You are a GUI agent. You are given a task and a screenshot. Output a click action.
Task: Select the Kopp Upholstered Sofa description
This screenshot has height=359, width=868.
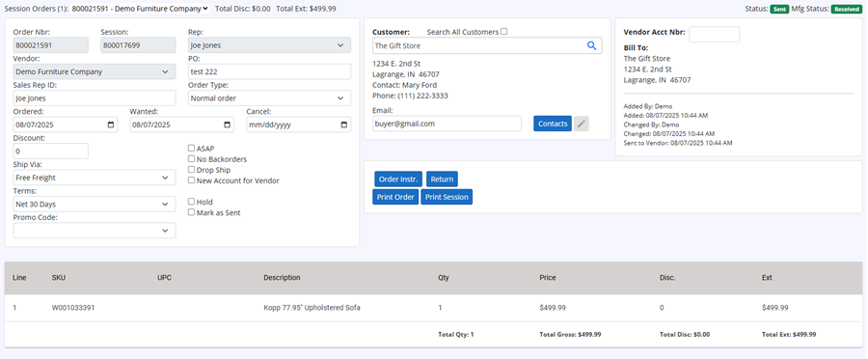point(312,308)
